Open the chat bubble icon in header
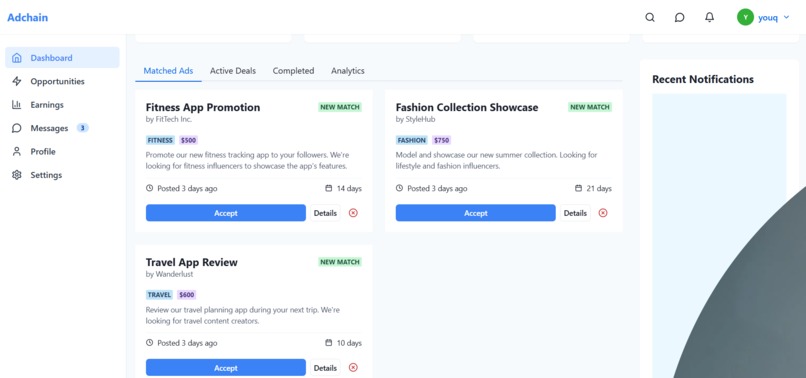 (680, 17)
